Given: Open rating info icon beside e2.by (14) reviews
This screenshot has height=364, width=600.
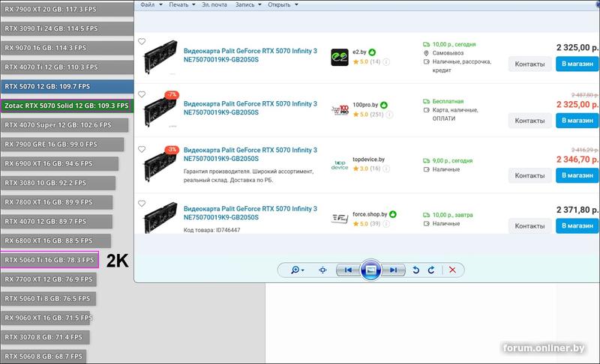Looking at the screenshot, I should [x=386, y=62].
